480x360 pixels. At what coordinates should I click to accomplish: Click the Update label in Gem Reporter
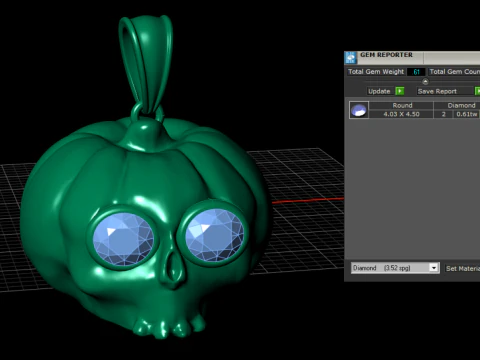379,91
